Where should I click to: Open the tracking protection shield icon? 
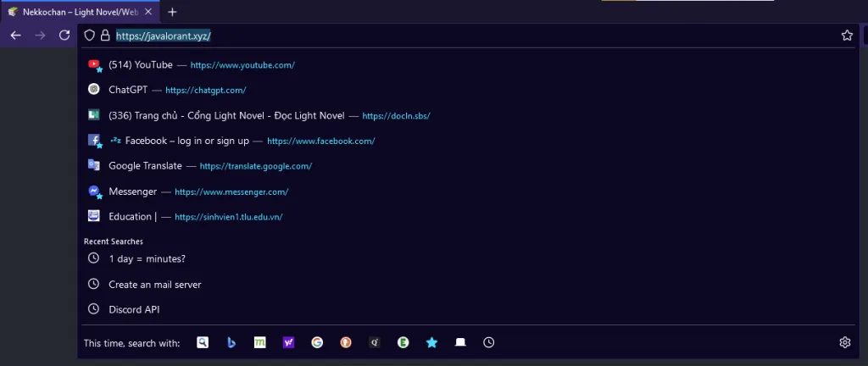point(90,36)
